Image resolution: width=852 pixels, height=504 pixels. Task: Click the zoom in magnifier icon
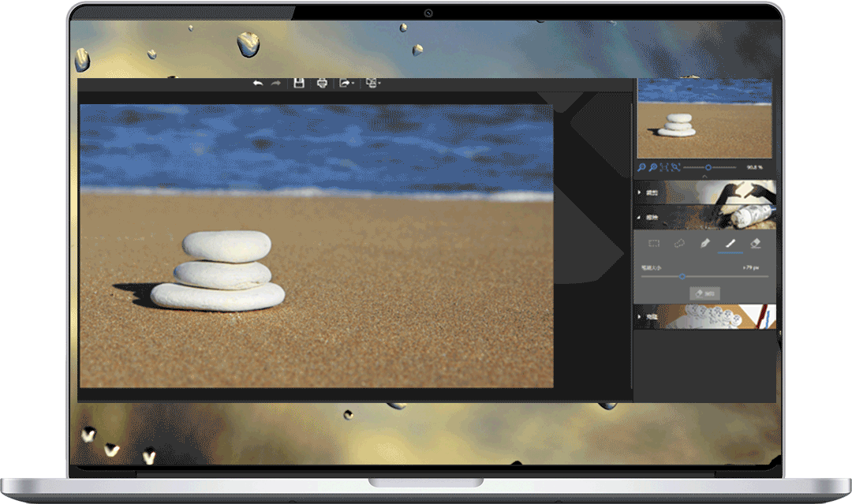tap(653, 167)
